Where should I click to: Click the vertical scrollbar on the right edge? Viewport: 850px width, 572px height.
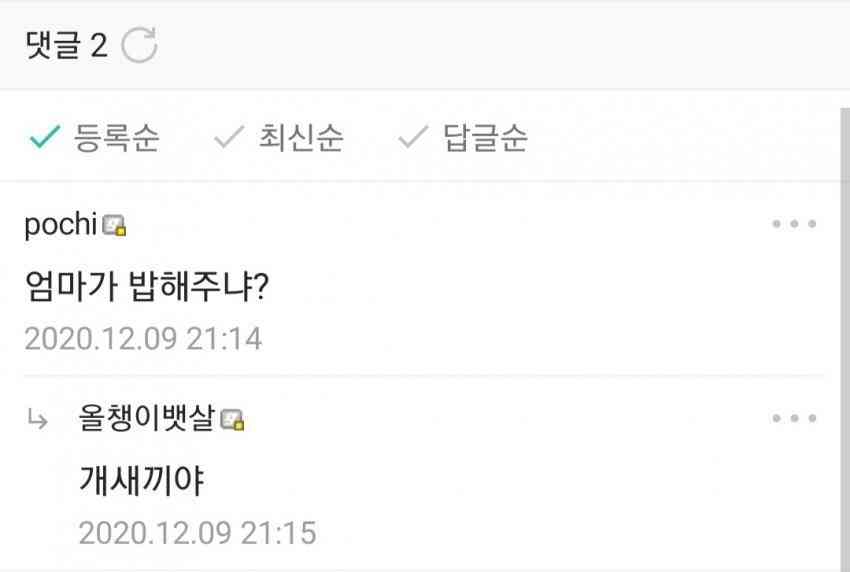845,336
